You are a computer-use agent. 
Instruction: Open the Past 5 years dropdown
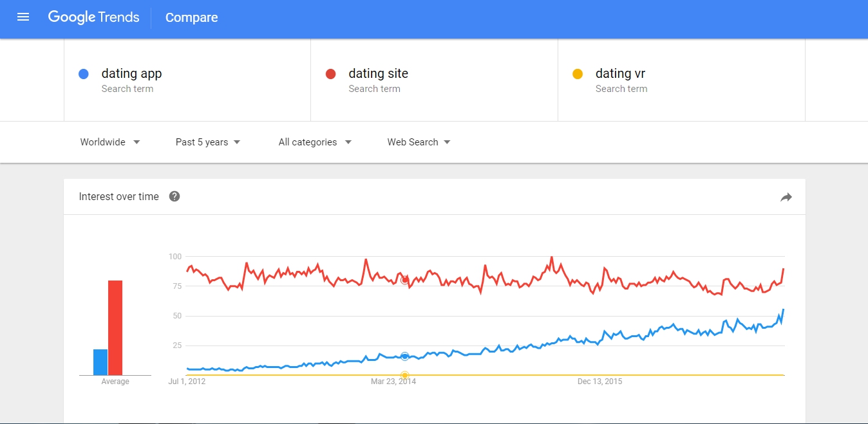tap(208, 142)
